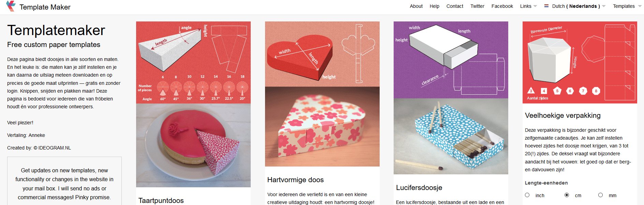The width and height of the screenshot is (644, 205).
Task: Open the About page
Action: point(416,6)
